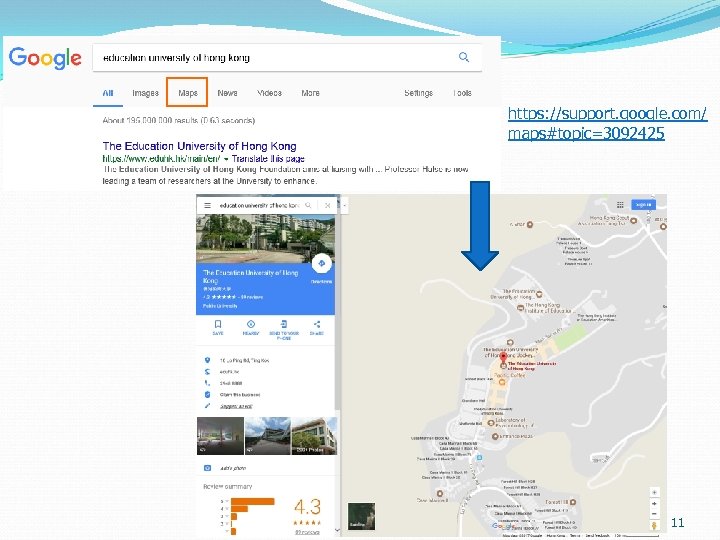Open the search Tools option
This screenshot has height=540, width=720.
click(462, 93)
